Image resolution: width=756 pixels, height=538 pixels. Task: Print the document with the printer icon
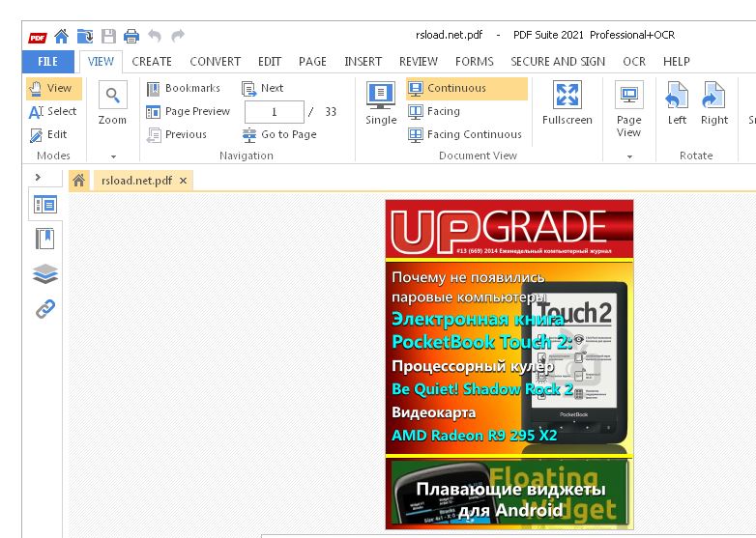coord(131,36)
